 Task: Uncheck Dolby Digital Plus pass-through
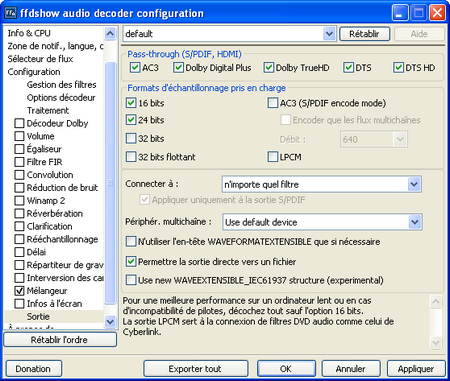pyautogui.click(x=178, y=68)
